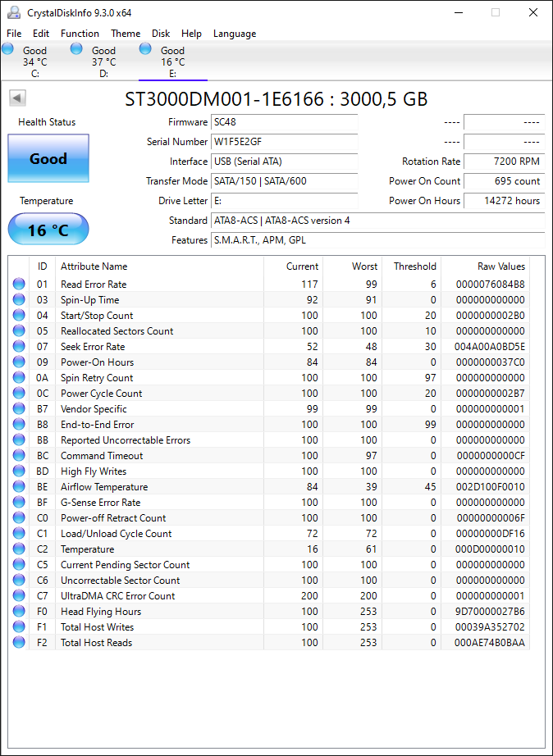Image resolution: width=553 pixels, height=756 pixels.
Task: Select the Temperature attribute row name
Action: [87, 549]
